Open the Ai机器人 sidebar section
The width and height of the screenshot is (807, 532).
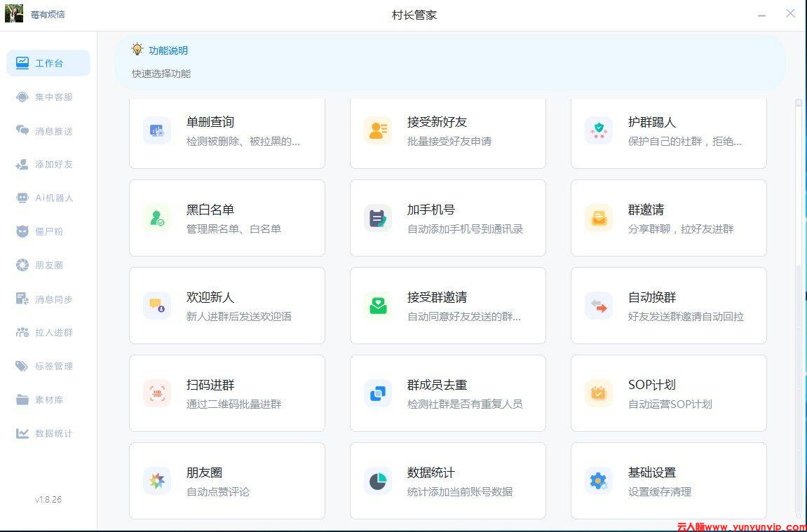point(48,198)
